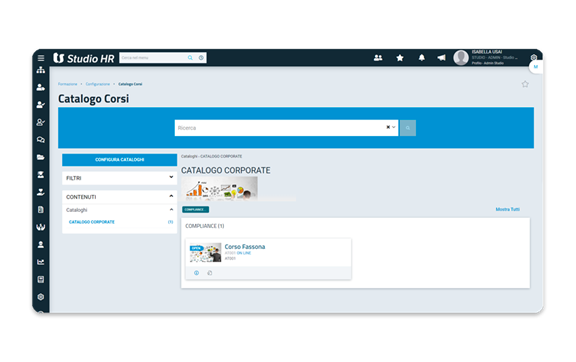Open the chat bubbles sidebar icon
This screenshot has width=576, height=362.
click(41, 140)
